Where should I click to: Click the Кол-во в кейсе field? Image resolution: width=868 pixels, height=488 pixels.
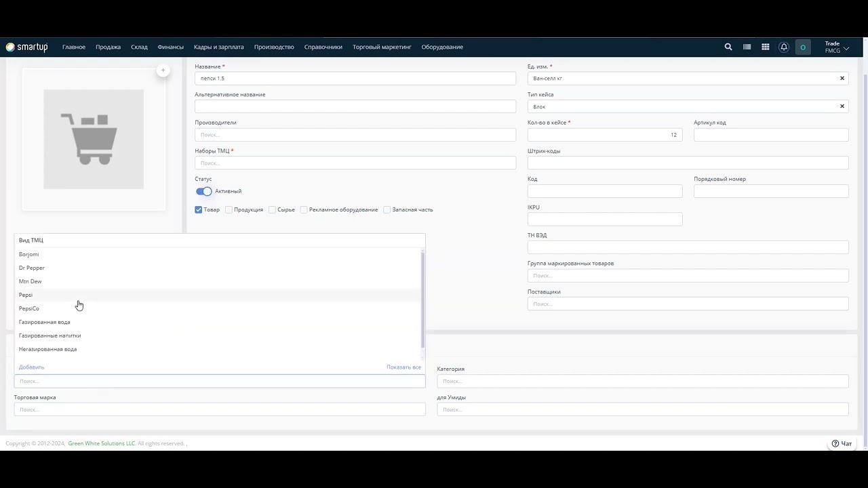(605, 135)
